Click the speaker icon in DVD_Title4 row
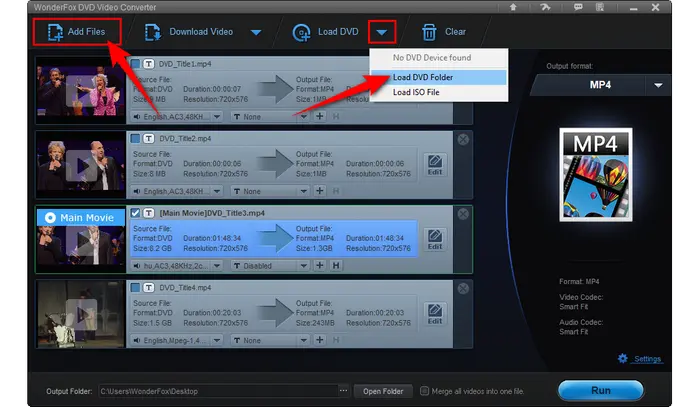The image size is (700, 407). [x=137, y=340]
